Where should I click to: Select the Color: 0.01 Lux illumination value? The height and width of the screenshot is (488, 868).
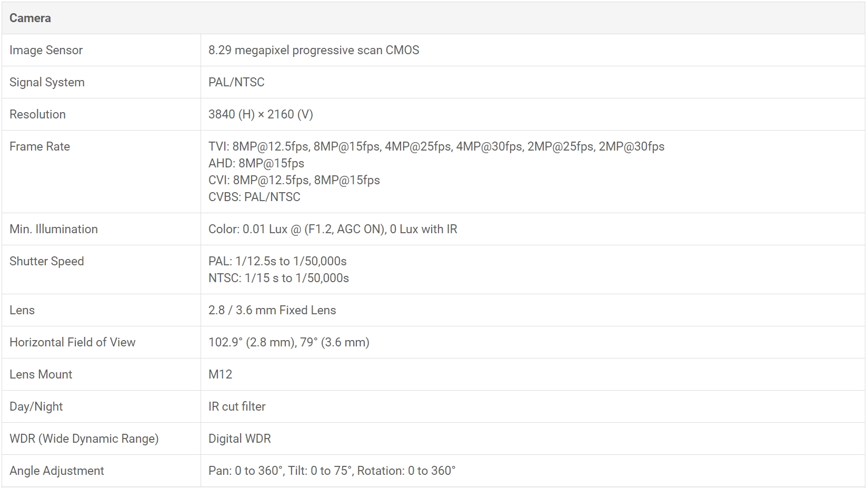coord(332,229)
